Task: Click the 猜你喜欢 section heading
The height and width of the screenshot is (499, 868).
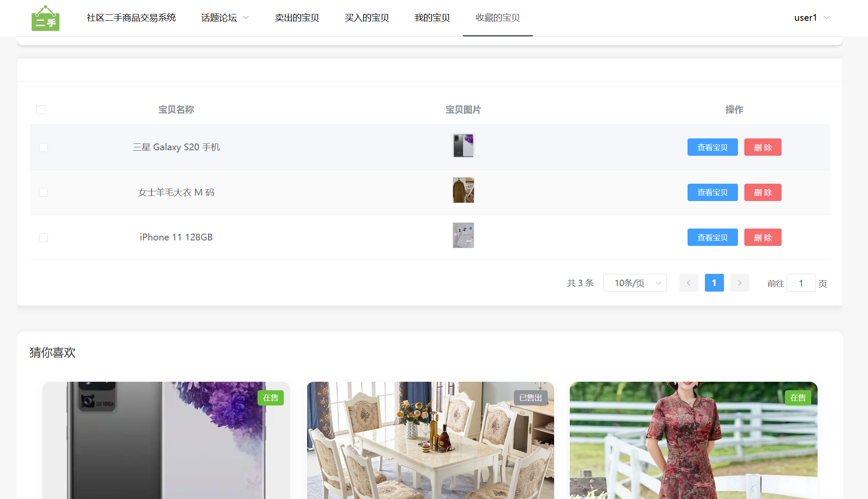Action: [53, 353]
